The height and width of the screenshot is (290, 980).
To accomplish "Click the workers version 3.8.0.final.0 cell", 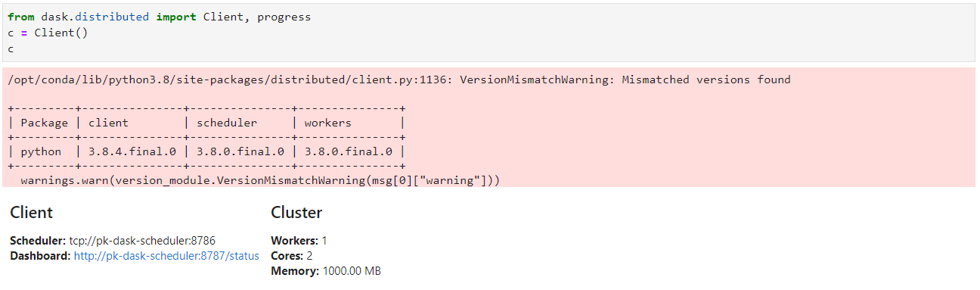I will coord(349,151).
